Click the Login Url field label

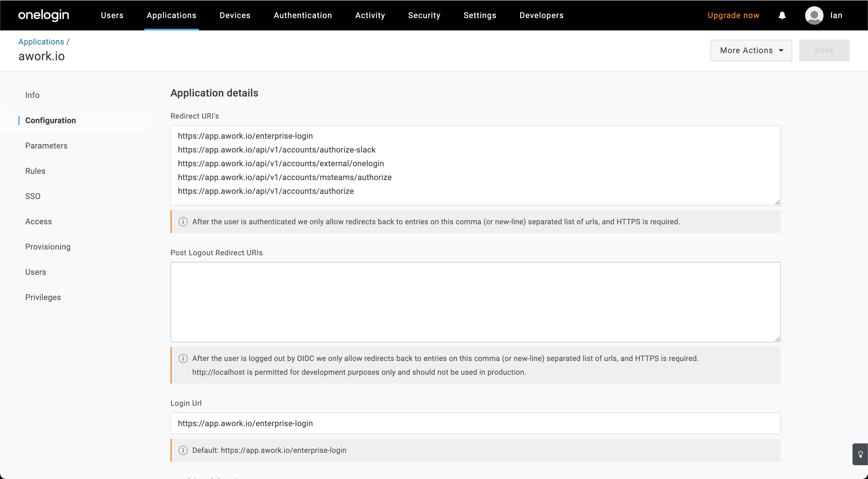tap(186, 403)
